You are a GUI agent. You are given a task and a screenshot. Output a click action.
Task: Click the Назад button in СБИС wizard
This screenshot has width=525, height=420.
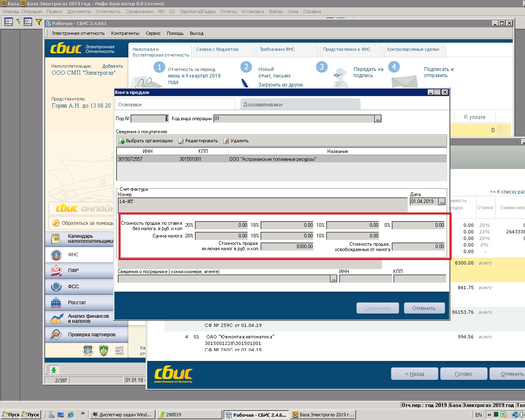tap(415, 374)
